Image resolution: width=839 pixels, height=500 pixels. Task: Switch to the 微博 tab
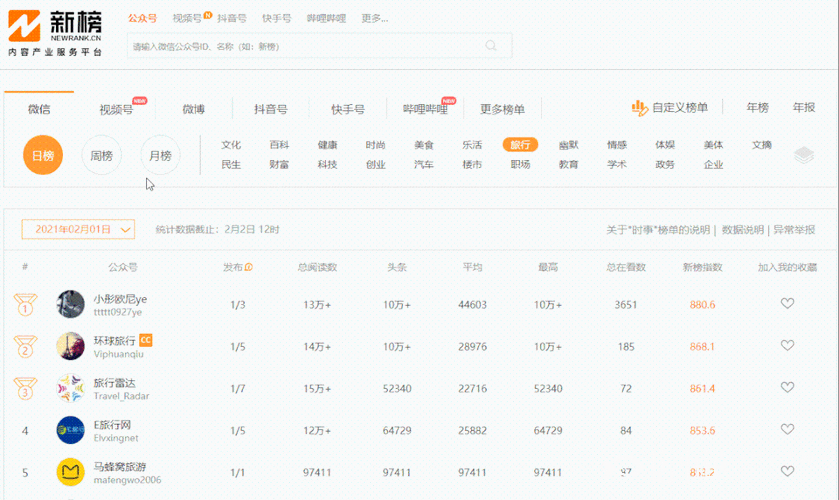coord(193,109)
